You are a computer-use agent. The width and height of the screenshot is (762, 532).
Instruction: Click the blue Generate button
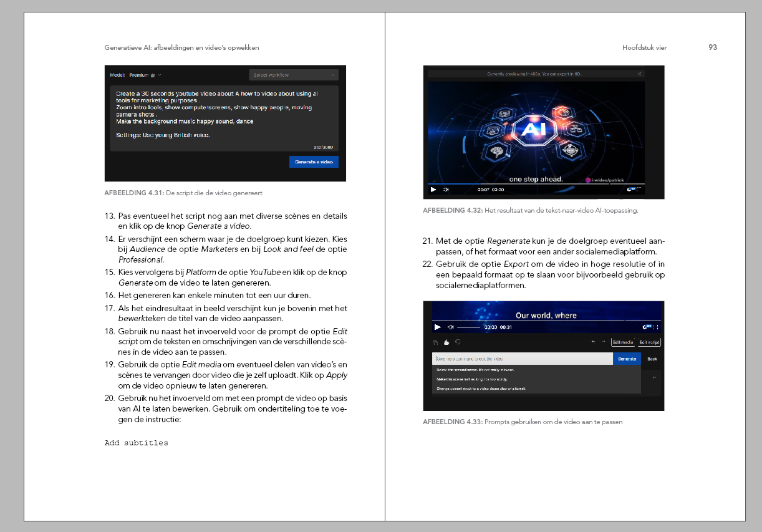pyautogui.click(x=627, y=359)
